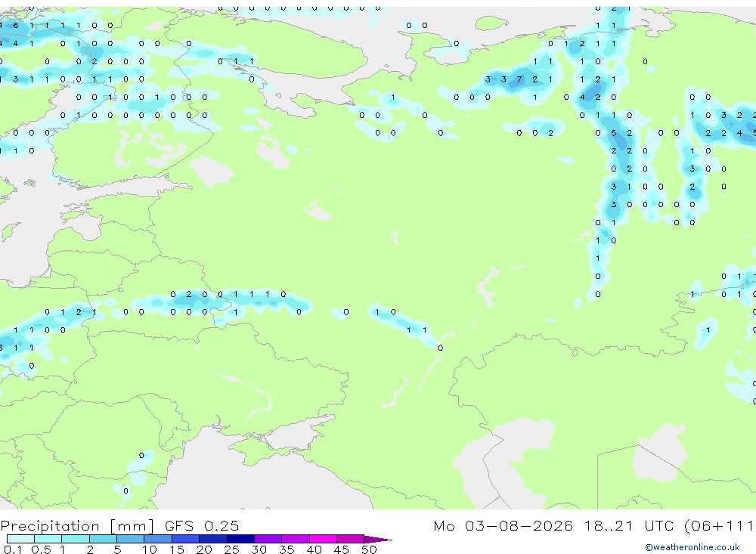The image size is (756, 554).
Task: Click the 30–35 mm violet legend swatch
Action: point(268,539)
